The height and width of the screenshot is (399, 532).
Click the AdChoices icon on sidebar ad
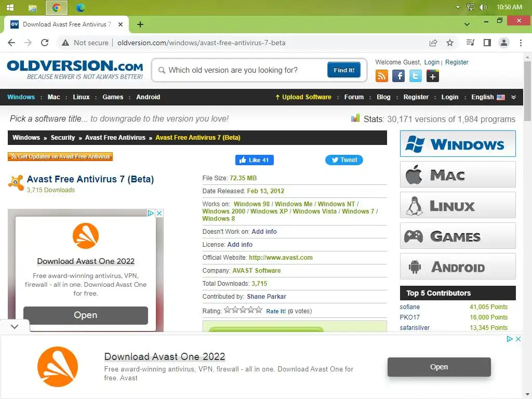tap(151, 213)
